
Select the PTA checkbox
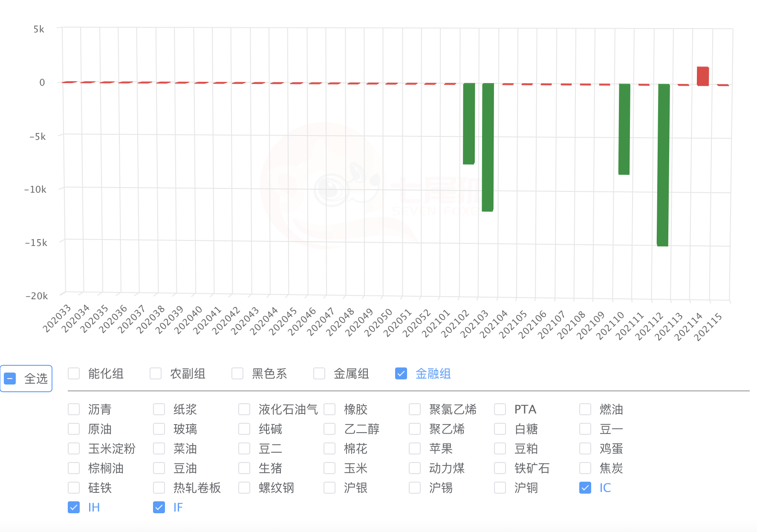[500, 409]
